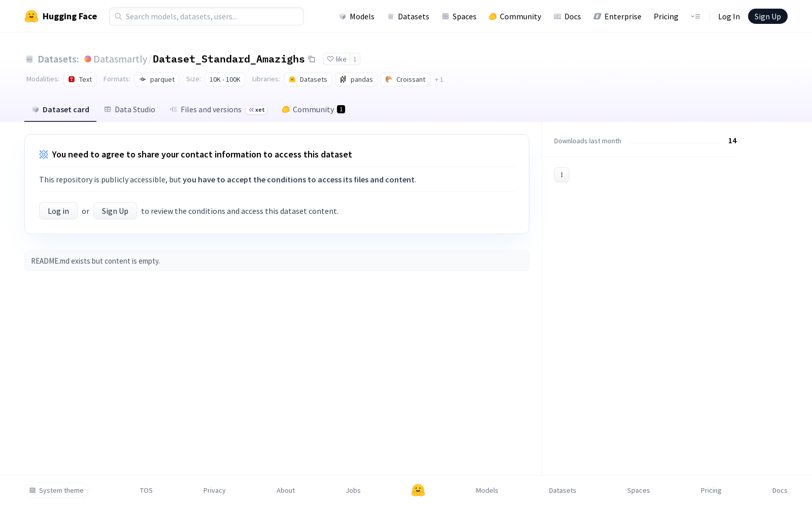Copy dataset name with the copy icon

pos(312,59)
